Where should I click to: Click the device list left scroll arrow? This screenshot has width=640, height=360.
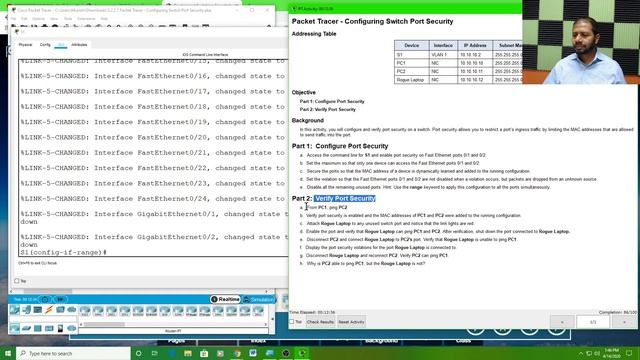[81, 324]
